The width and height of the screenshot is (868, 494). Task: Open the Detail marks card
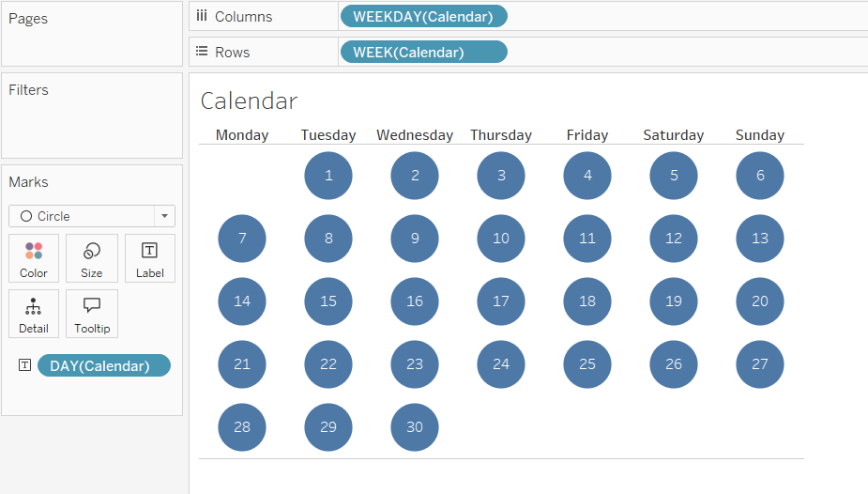pos(34,314)
